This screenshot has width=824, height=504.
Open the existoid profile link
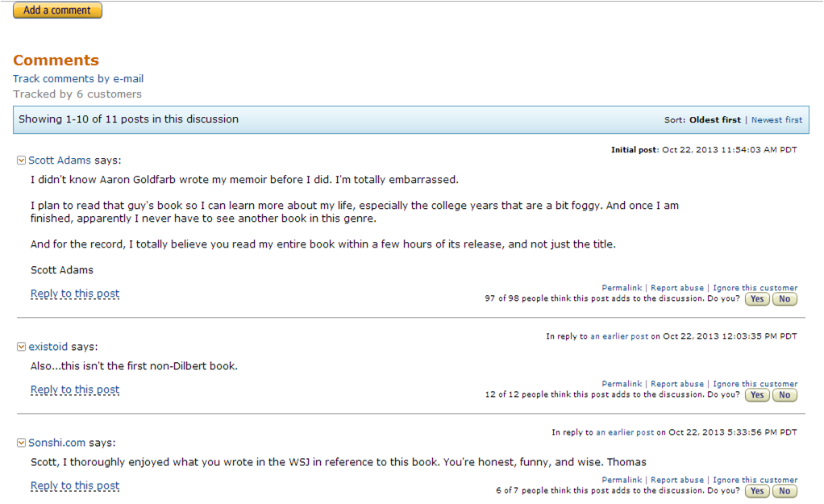[48, 347]
